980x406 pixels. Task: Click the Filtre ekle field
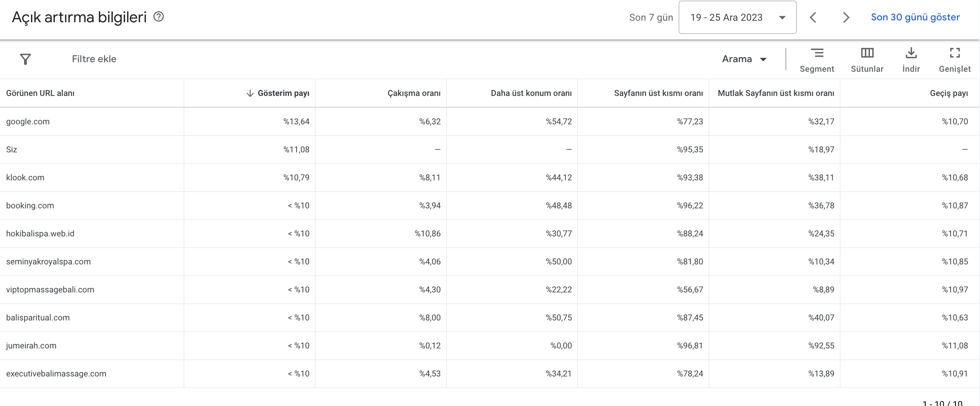94,59
